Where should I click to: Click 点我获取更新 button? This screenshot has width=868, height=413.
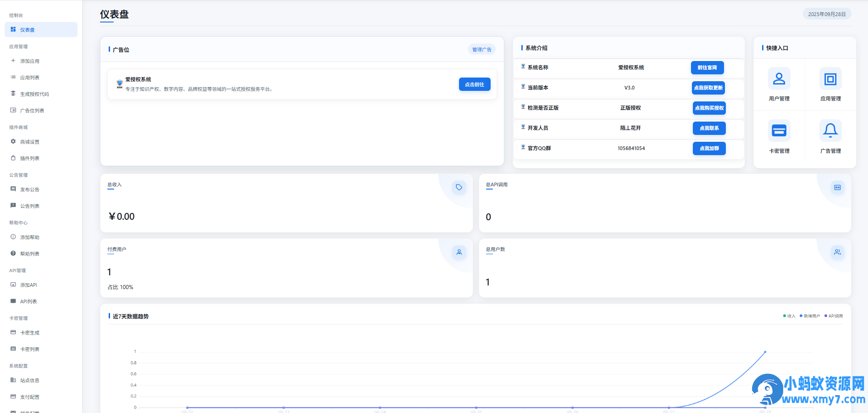[x=708, y=88]
